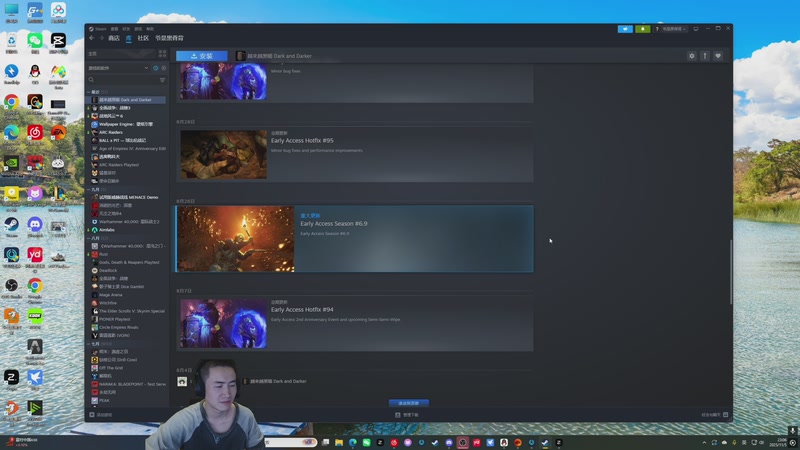Open friends and chat at bottom-right
This screenshot has height=450, width=800.
point(714,415)
